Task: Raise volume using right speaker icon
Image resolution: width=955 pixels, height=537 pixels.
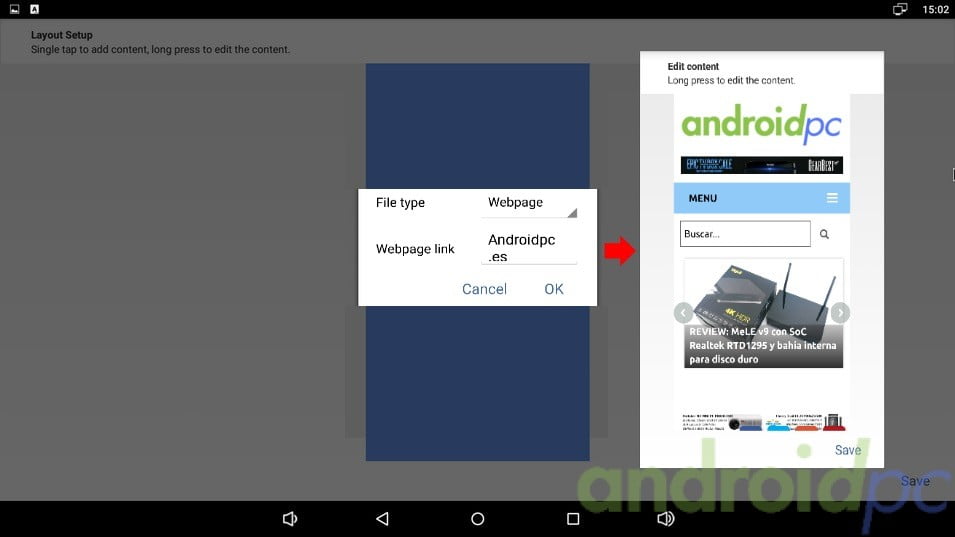Action: (665, 519)
